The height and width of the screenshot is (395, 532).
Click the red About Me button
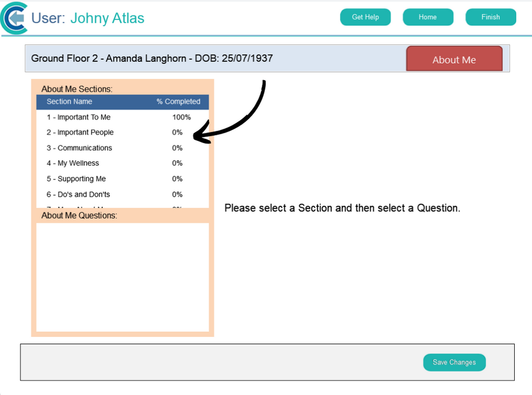[x=454, y=59]
